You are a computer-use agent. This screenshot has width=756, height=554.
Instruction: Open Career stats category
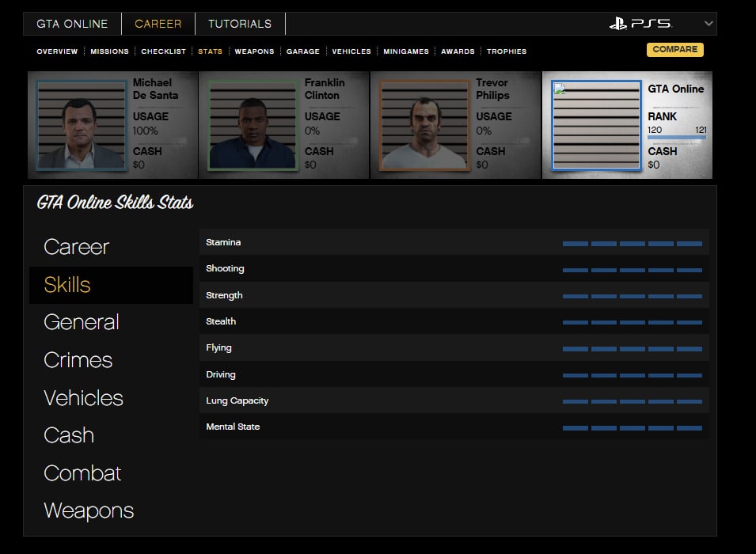(x=77, y=247)
